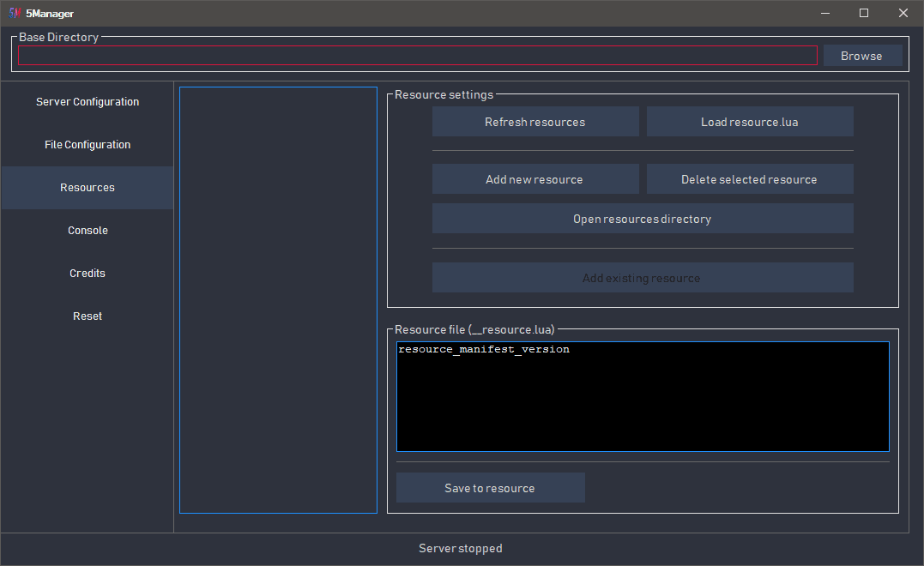Select Reset in the sidebar

tap(88, 316)
